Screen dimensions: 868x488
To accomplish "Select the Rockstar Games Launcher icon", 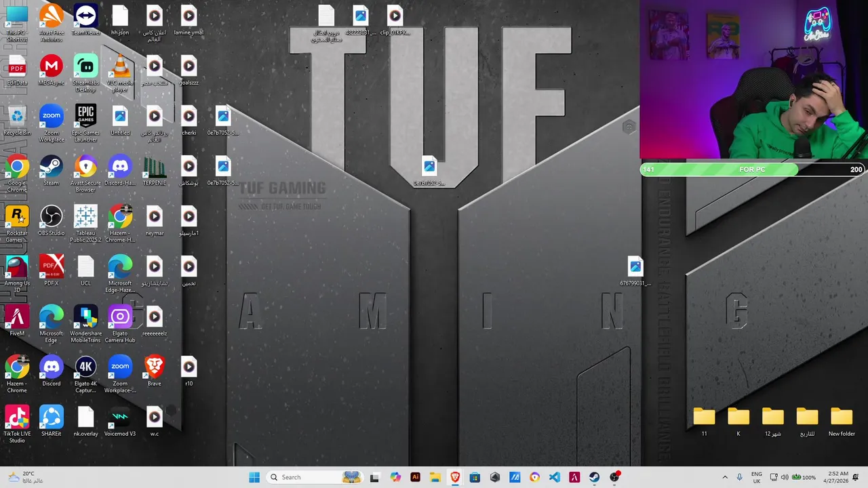I will click(17, 224).
